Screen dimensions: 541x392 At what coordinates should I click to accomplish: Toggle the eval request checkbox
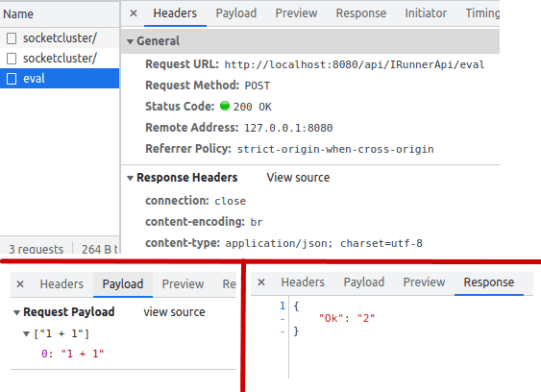(12, 79)
